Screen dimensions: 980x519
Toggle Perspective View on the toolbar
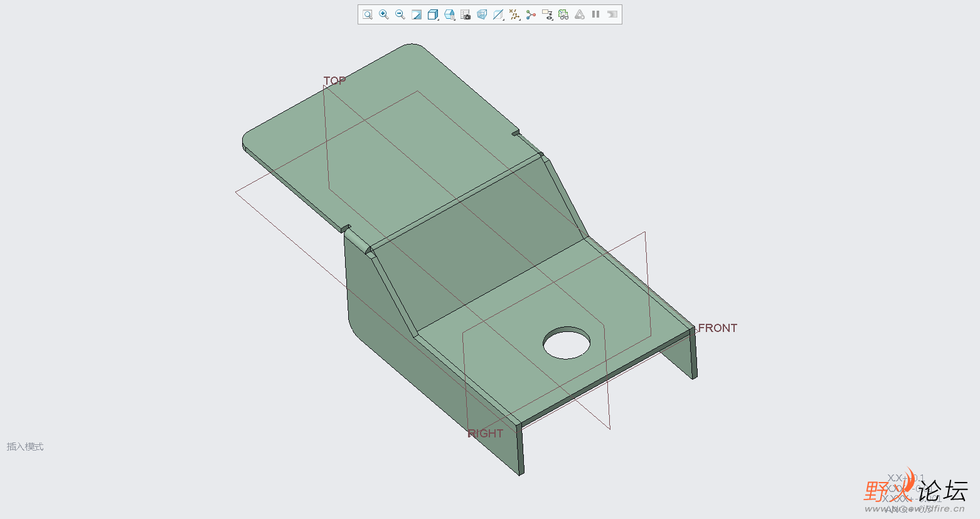coord(482,14)
